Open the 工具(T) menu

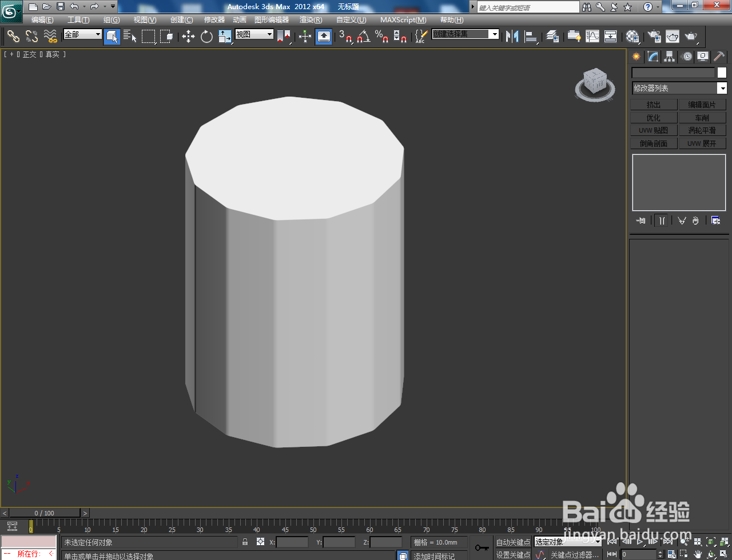click(78, 20)
